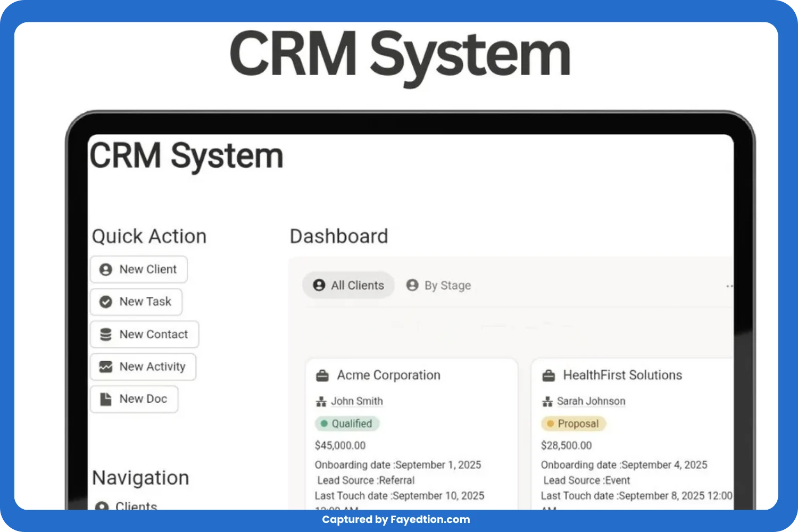Click the $45,000.00 deal value

[x=340, y=446]
